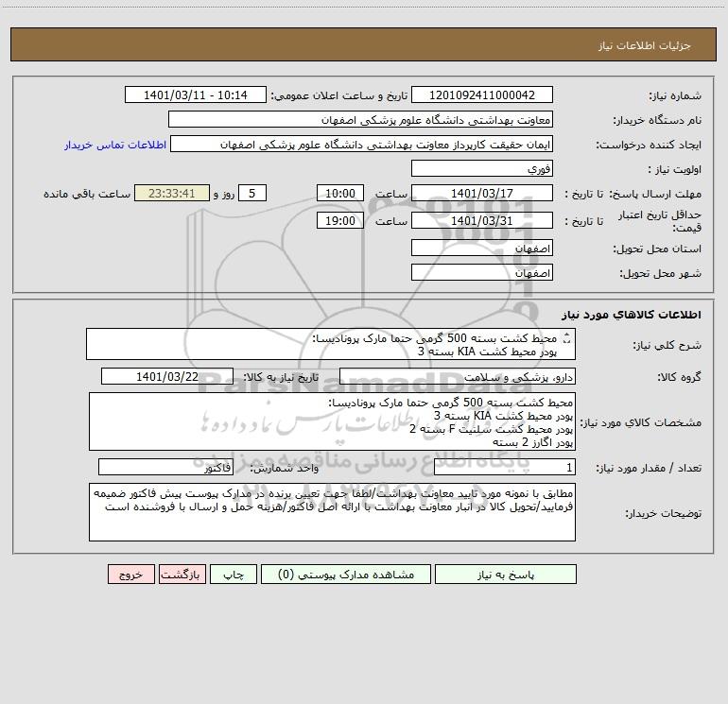Click the label ساعت باقی مانده
Image resolution: width=728 pixels, height=704 pixels.
click(x=87, y=194)
